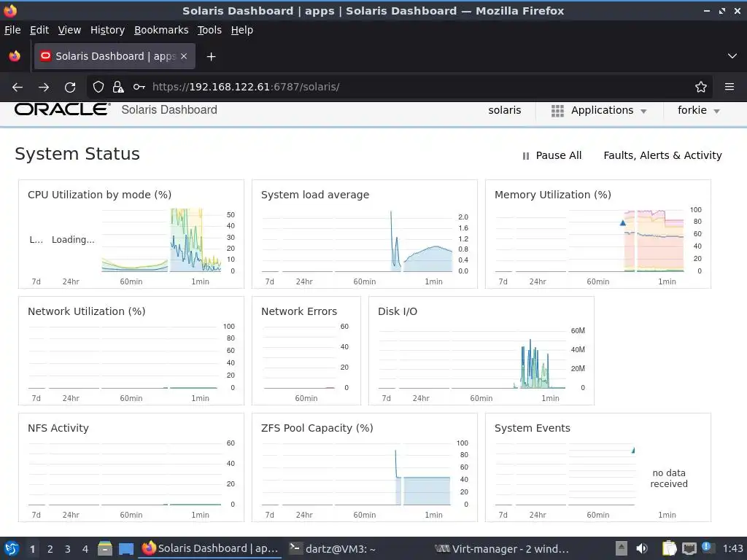The image size is (747, 560).
Task: Expand the Applications dropdown arrow
Action: coord(643,112)
